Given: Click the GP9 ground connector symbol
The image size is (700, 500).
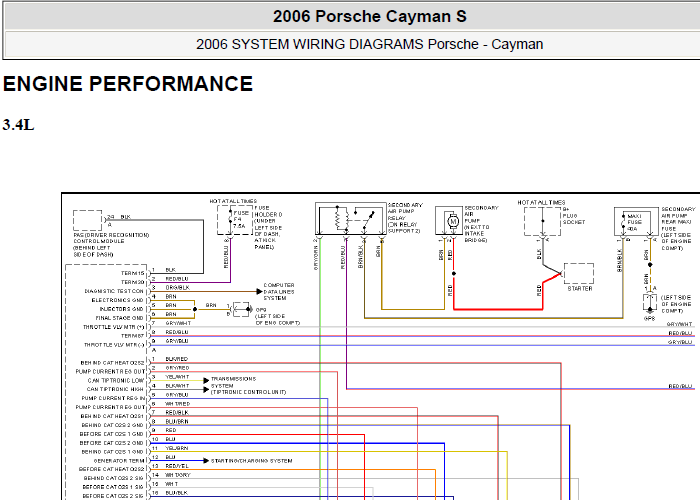Looking at the screenshot, I should [242, 309].
